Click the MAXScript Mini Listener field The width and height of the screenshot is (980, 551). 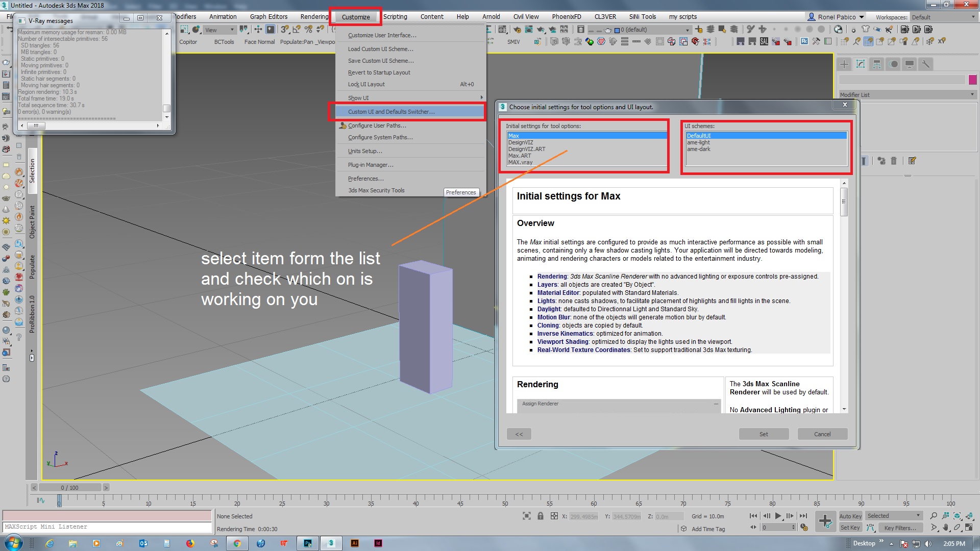click(107, 527)
